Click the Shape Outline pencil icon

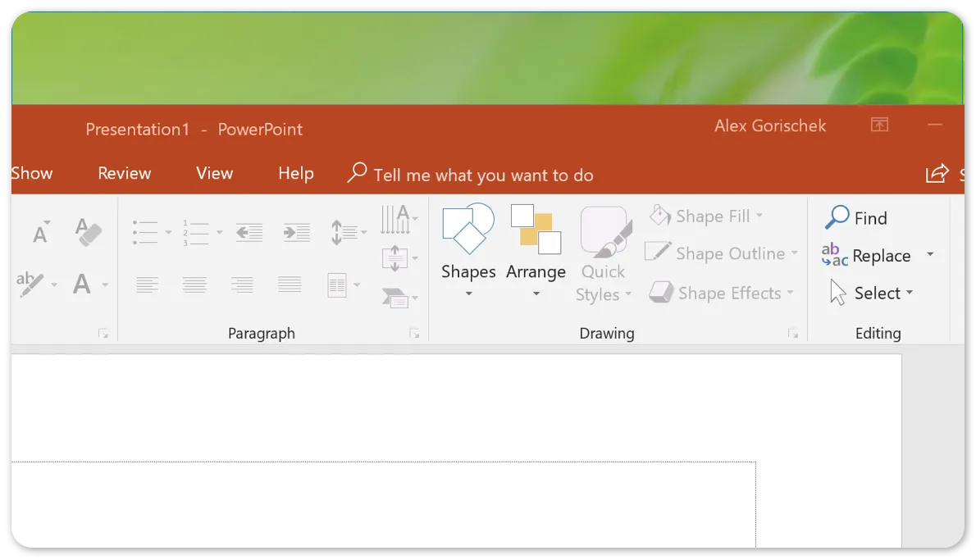pos(656,253)
